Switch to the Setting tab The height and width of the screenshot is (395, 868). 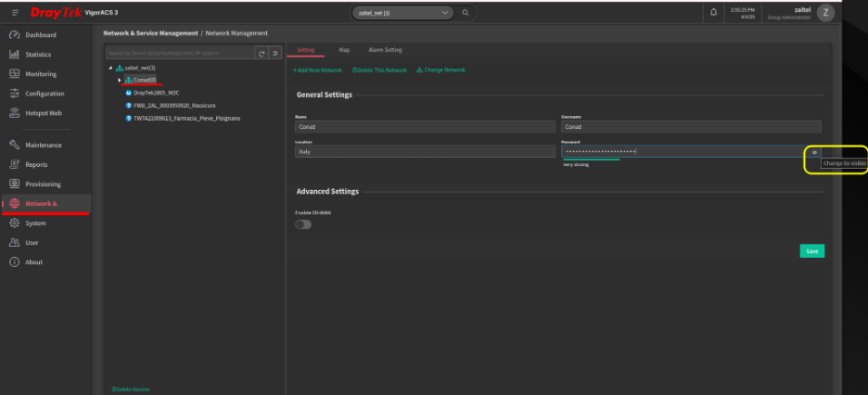pos(306,50)
